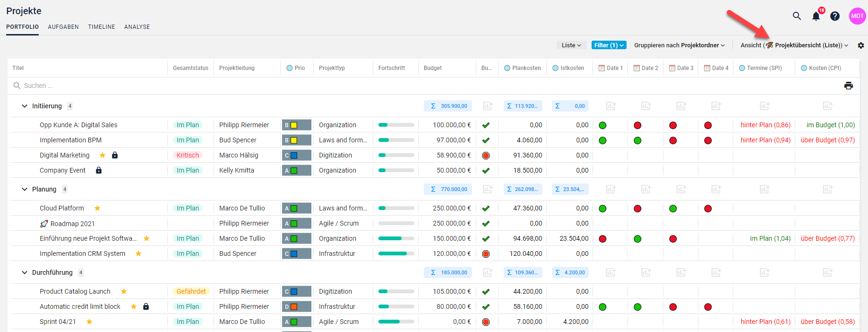
Task: Toggle favorite star for Product Catalog Launch
Action: coord(124,291)
